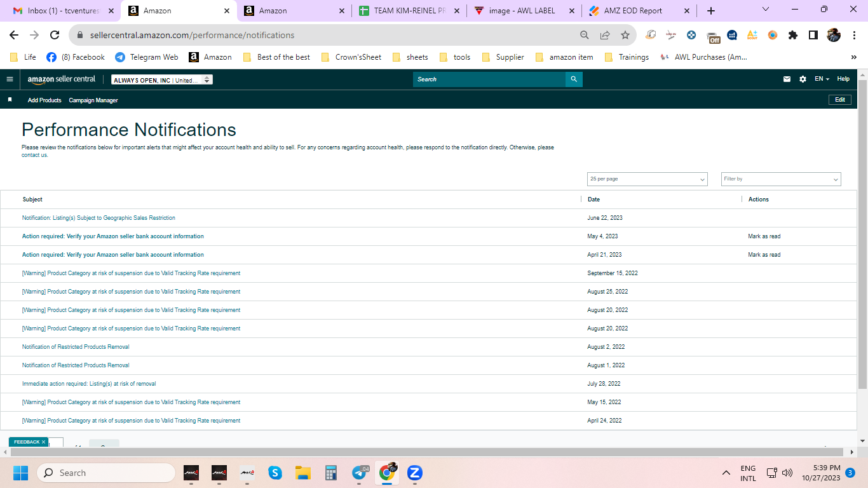Click the contact us link
Viewport: 868px width, 488px height.
tap(34, 155)
